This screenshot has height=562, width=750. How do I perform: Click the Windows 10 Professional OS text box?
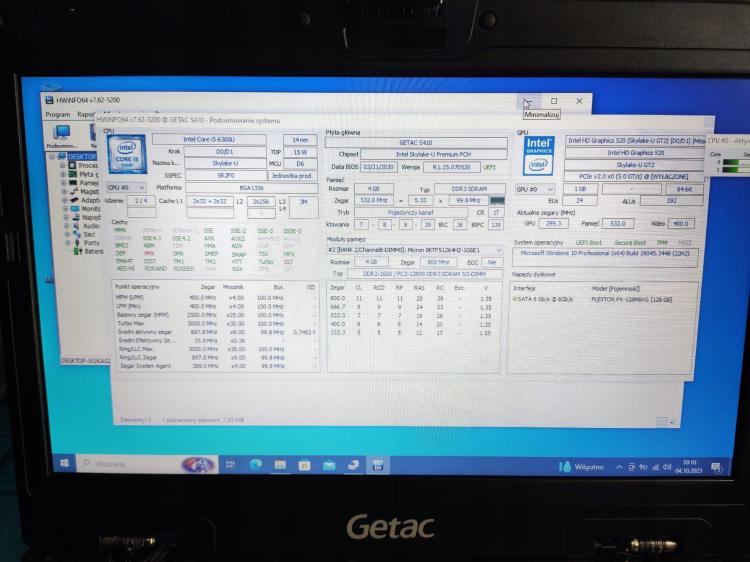click(605, 257)
